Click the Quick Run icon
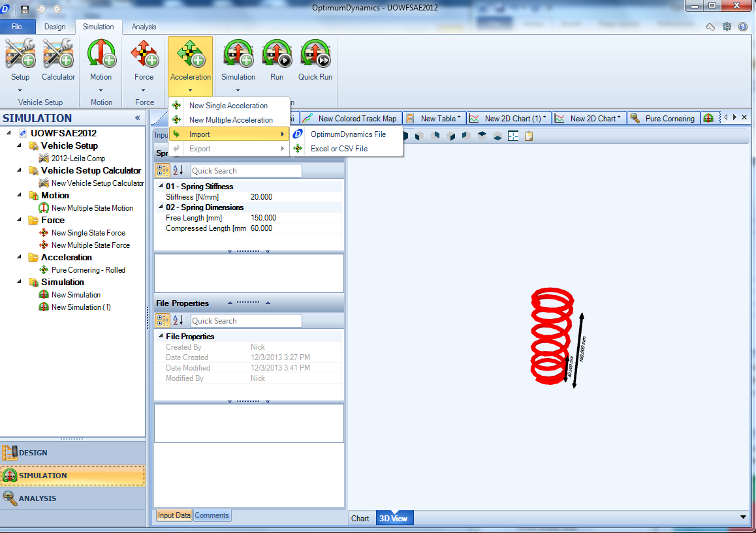This screenshot has width=756, height=533. [x=315, y=54]
